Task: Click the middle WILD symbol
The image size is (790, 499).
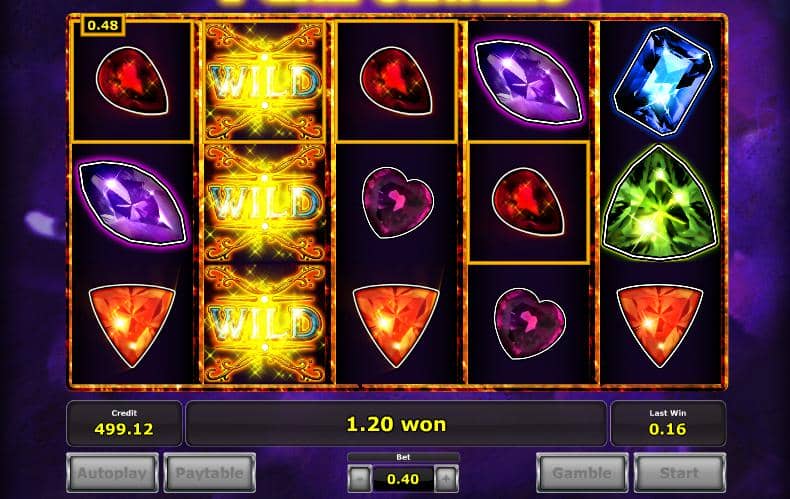Action: (x=265, y=202)
